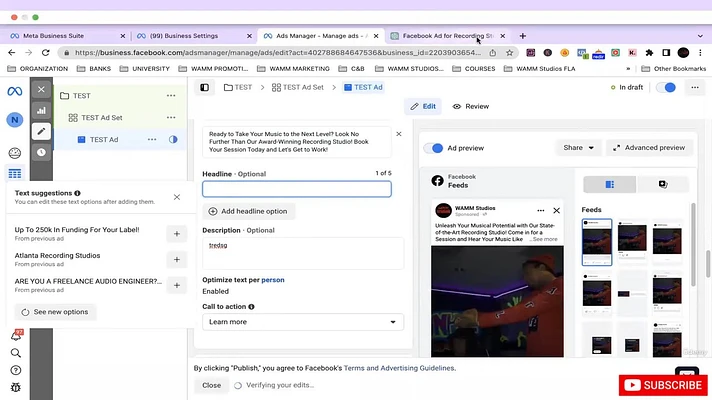This screenshot has height=400, width=712.
Task: Click the bug report icon in the sidebar
Action: (15, 387)
